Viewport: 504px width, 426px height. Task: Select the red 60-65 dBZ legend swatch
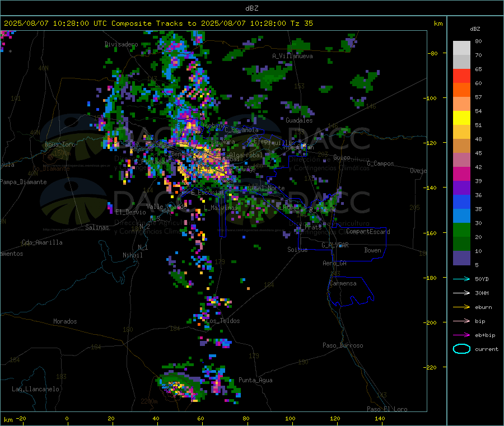click(x=461, y=76)
